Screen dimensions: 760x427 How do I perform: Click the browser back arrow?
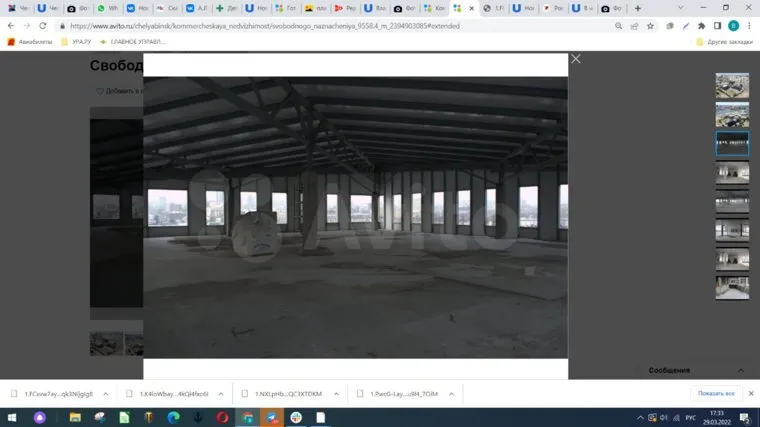(11, 26)
